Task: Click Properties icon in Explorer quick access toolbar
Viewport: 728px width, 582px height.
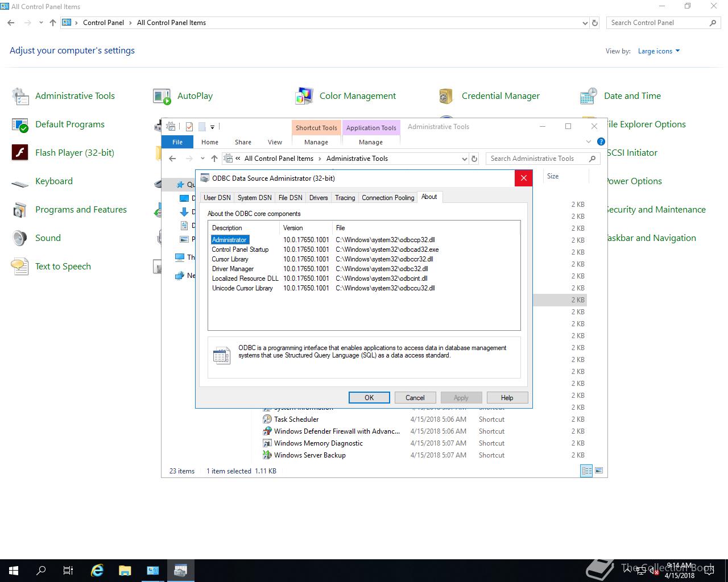Action: click(189, 127)
